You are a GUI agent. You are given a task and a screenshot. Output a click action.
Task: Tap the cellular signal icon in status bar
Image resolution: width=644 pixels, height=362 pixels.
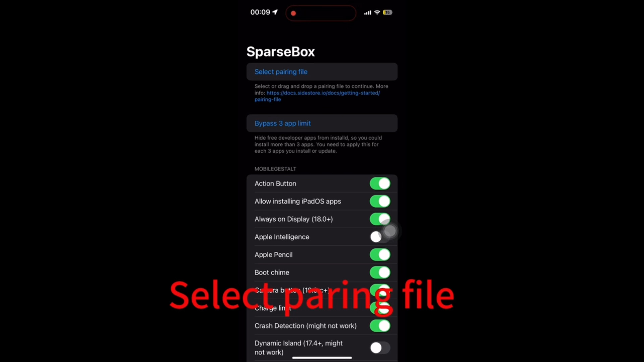coord(367,12)
